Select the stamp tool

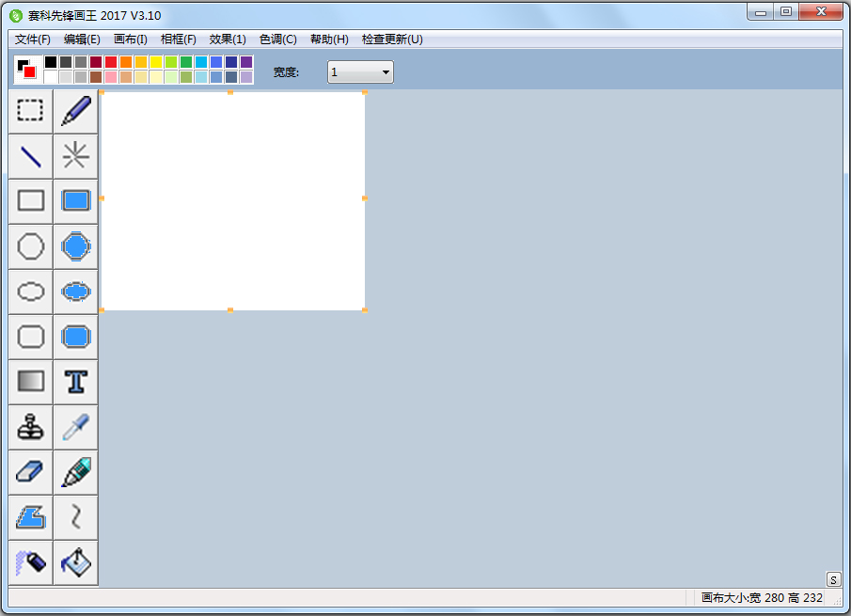(x=30, y=427)
